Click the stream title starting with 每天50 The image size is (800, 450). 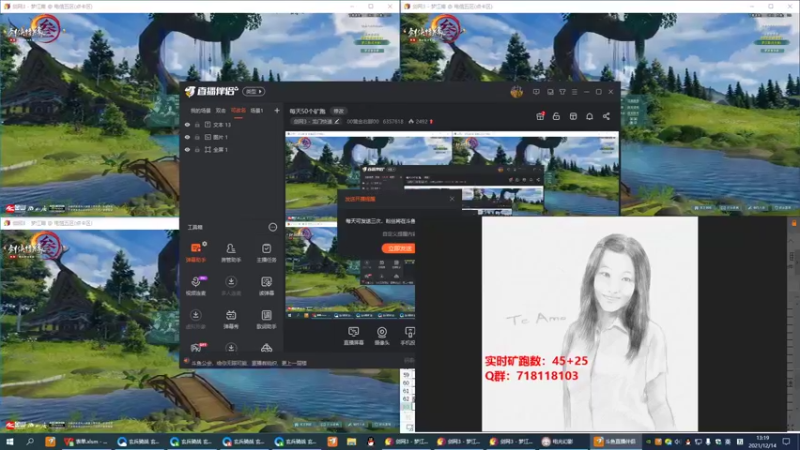pos(308,111)
